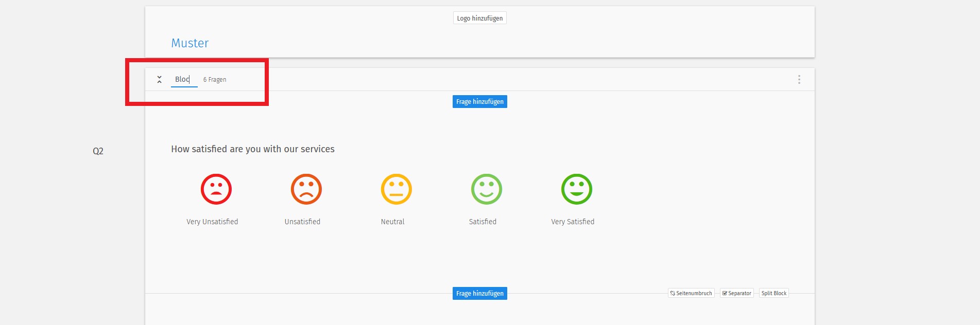Collapse the block with the chevron icon
The width and height of the screenshot is (980, 325).
tap(160, 79)
